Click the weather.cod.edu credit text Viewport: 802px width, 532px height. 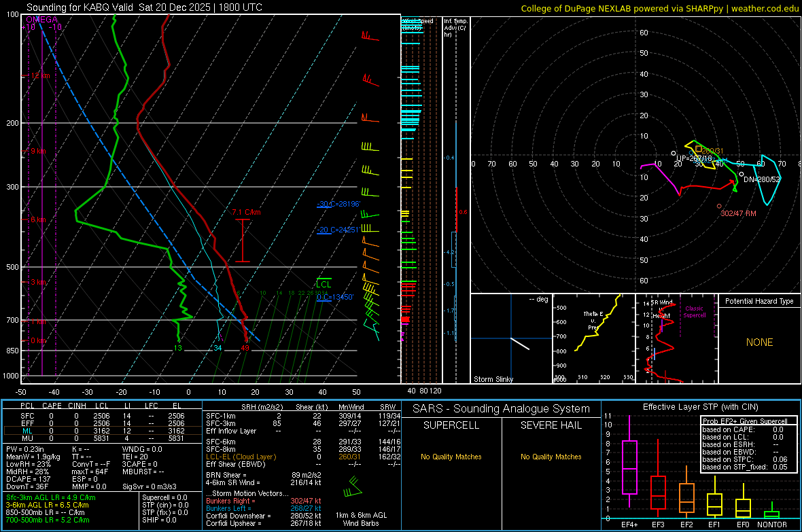(x=765, y=8)
